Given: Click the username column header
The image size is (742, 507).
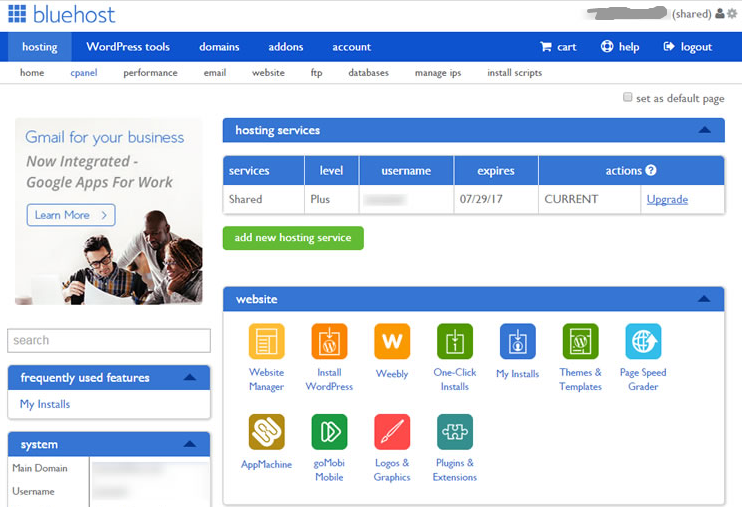Looking at the screenshot, I should (x=406, y=170).
